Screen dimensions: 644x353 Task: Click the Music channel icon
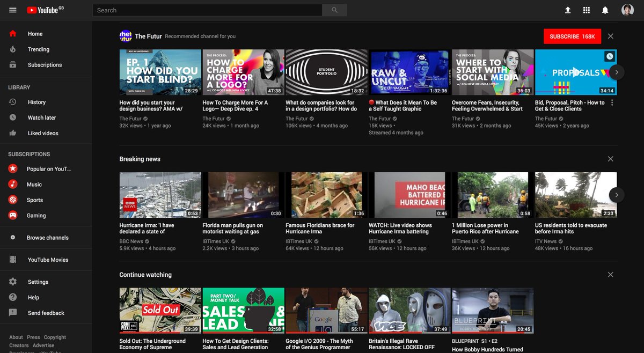(x=13, y=185)
